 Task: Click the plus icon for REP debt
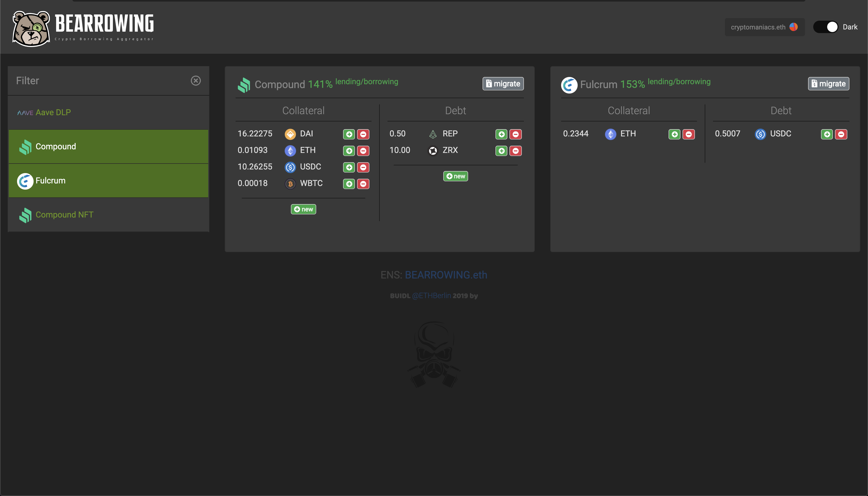(501, 134)
